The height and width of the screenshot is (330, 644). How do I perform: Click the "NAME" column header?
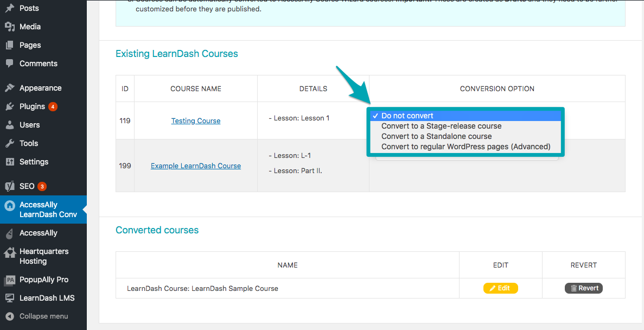point(288,265)
